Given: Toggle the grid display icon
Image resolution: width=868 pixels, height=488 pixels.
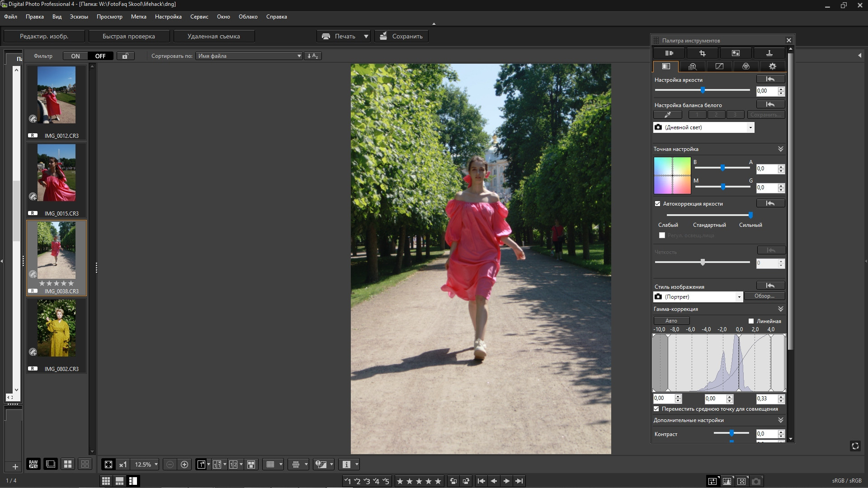Looking at the screenshot, I should click(271, 465).
